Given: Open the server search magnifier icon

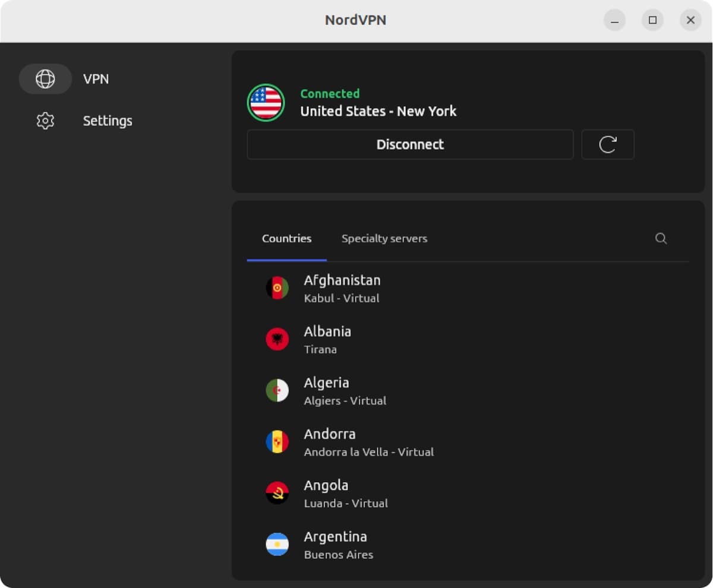Looking at the screenshot, I should click(x=661, y=238).
